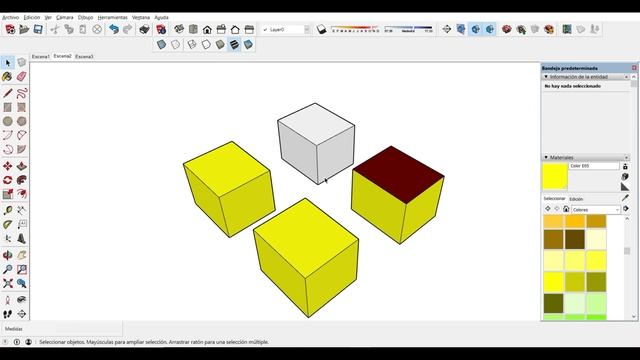
Task: Collapse the Materiales panel
Action: [546, 157]
